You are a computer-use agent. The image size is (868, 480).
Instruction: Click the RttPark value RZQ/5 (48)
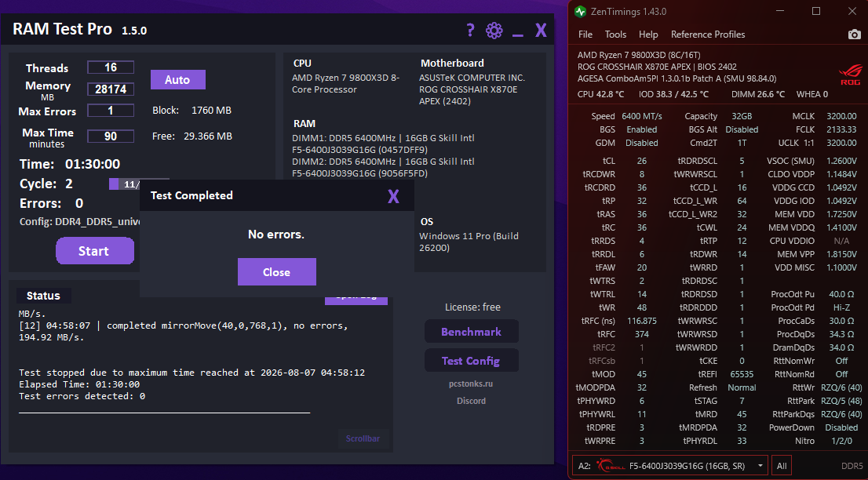pos(841,401)
